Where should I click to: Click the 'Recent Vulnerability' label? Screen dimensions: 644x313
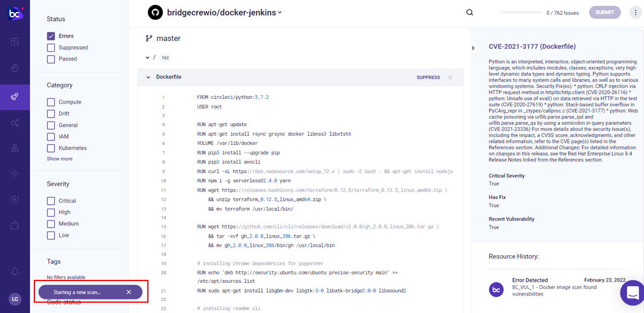(x=511, y=219)
